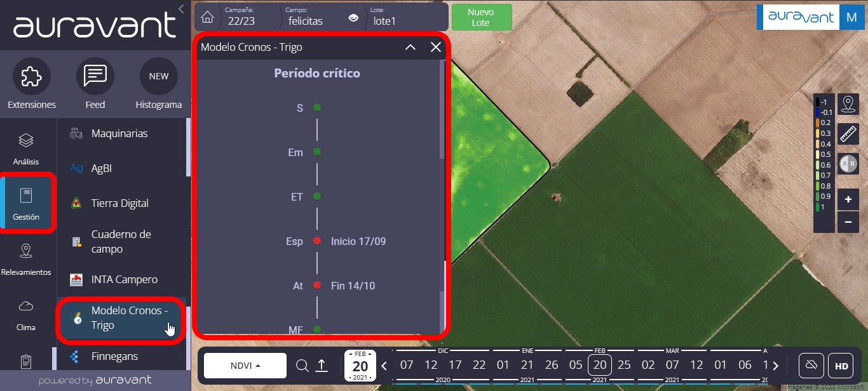Viewport: 868px width, 391px height.
Task: Click the S stage green dot
Action: coord(317,107)
